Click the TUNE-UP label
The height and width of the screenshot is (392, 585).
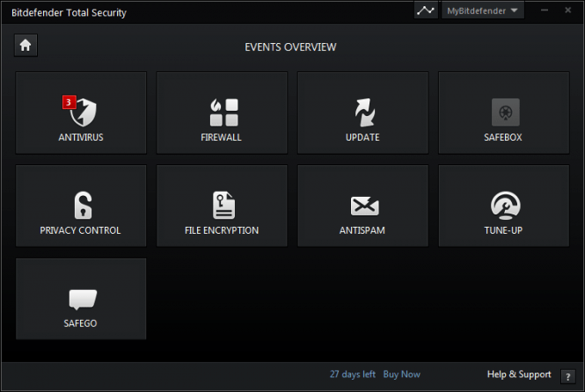tap(503, 230)
